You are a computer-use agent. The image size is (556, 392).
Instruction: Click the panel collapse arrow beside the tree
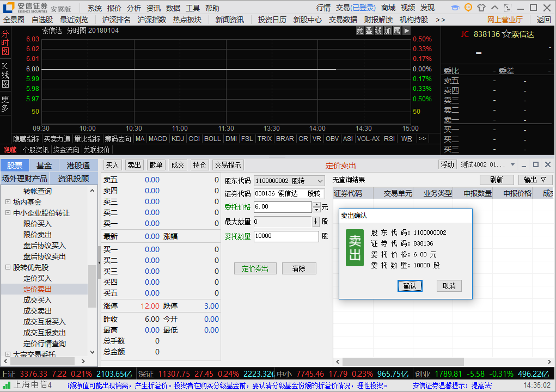99,262
